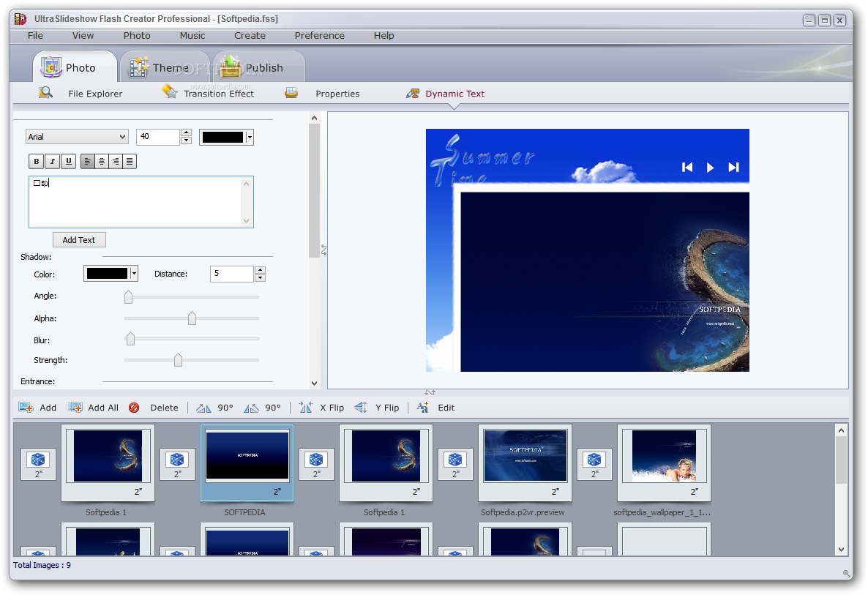
Task: Open the shadow color dropdown arrow
Action: 134,274
